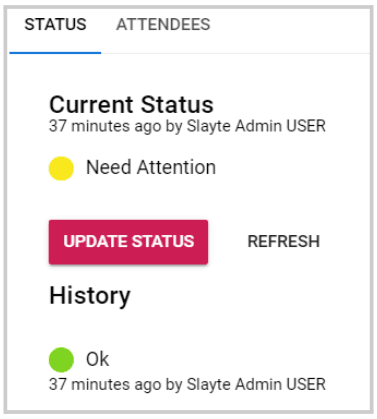Click the Need Attention status label
Image resolution: width=377 pixels, height=419 pixels.
pos(151,167)
